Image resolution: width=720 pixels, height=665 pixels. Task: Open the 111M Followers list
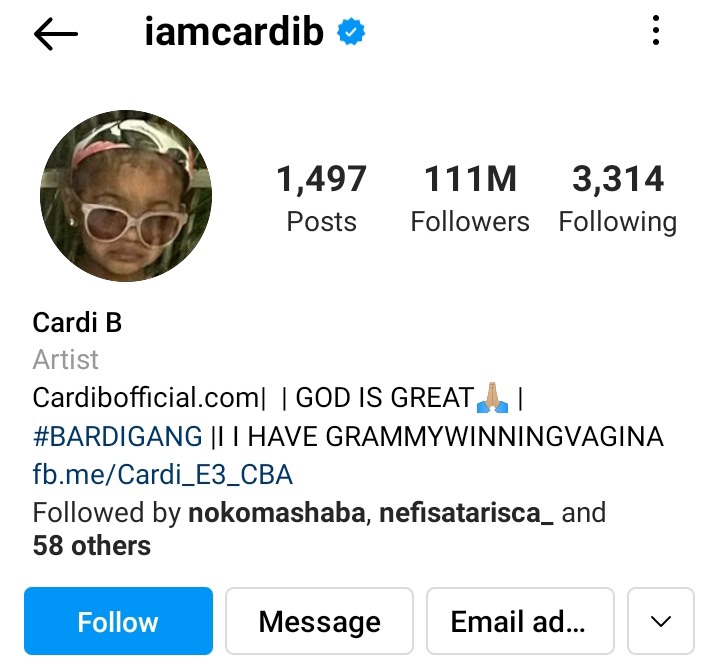[x=470, y=198]
